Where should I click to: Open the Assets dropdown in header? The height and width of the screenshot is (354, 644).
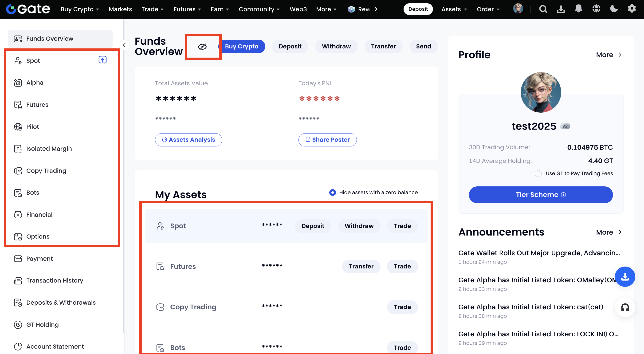point(454,9)
